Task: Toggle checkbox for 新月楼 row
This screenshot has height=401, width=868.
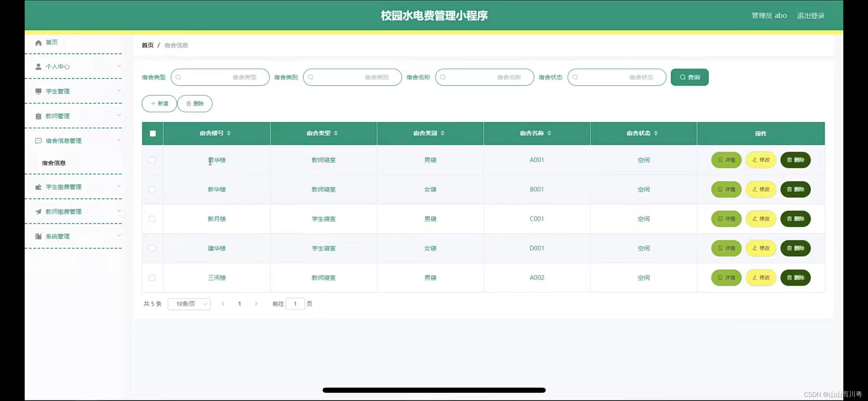Action: point(152,218)
